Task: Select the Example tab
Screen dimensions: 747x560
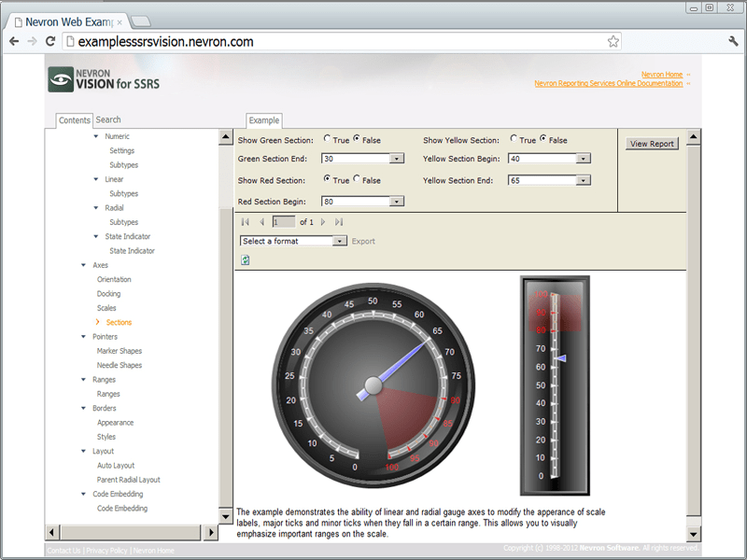Action: [264, 120]
